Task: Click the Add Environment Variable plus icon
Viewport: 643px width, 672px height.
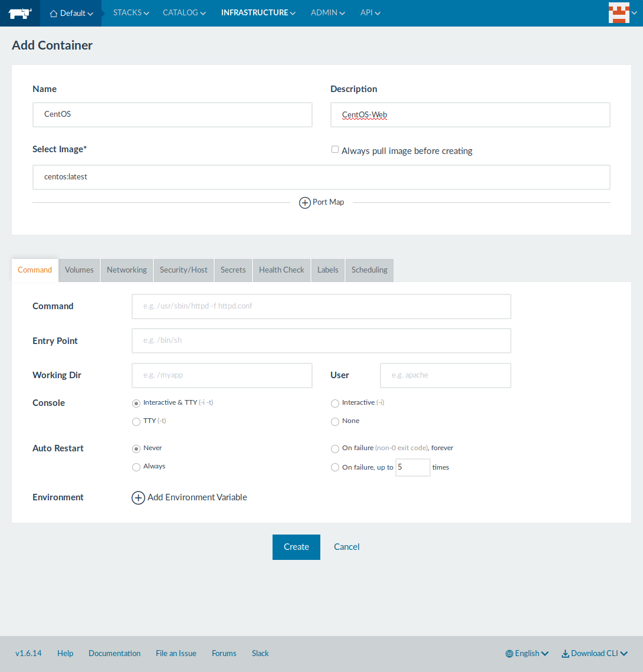Action: [x=138, y=498]
